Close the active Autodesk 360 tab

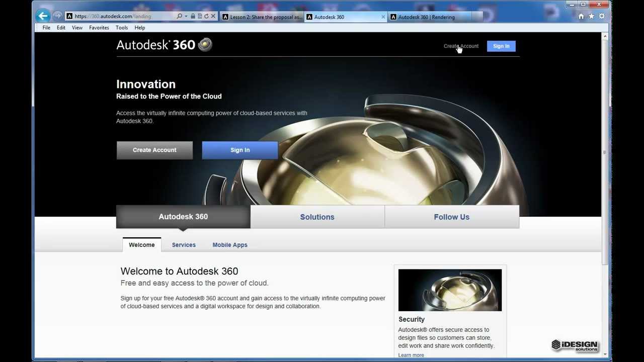383,17
